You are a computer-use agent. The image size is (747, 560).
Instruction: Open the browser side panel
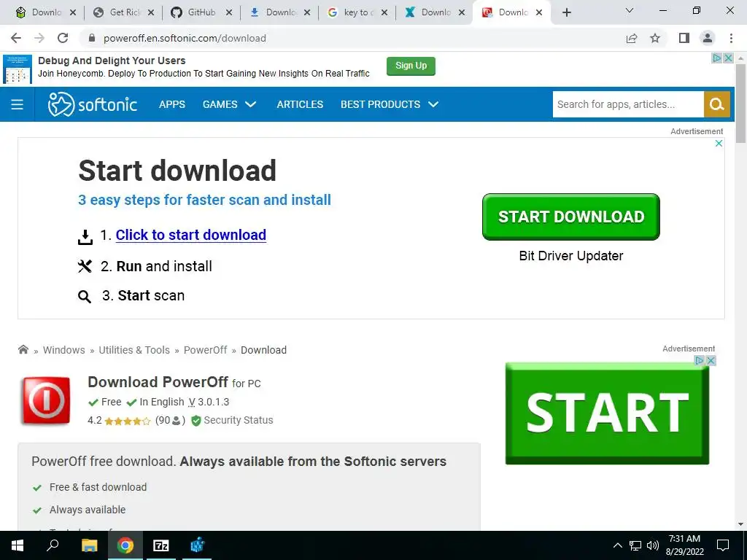click(x=684, y=38)
